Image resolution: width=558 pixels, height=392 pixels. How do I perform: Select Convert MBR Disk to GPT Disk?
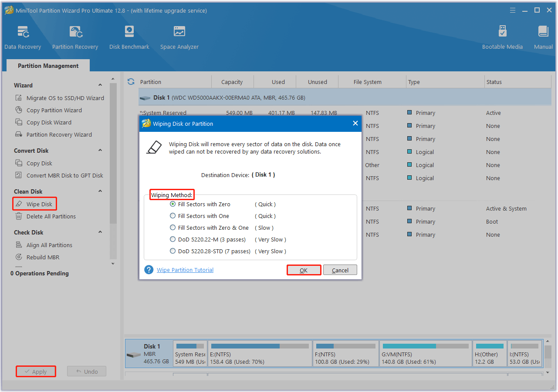(x=59, y=175)
